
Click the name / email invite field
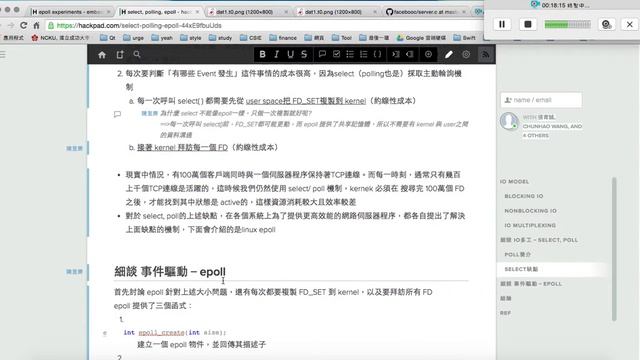click(541, 100)
